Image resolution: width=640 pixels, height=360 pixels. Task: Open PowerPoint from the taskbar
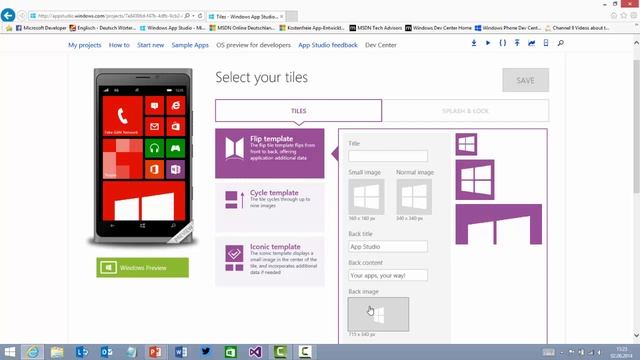(x=155, y=352)
